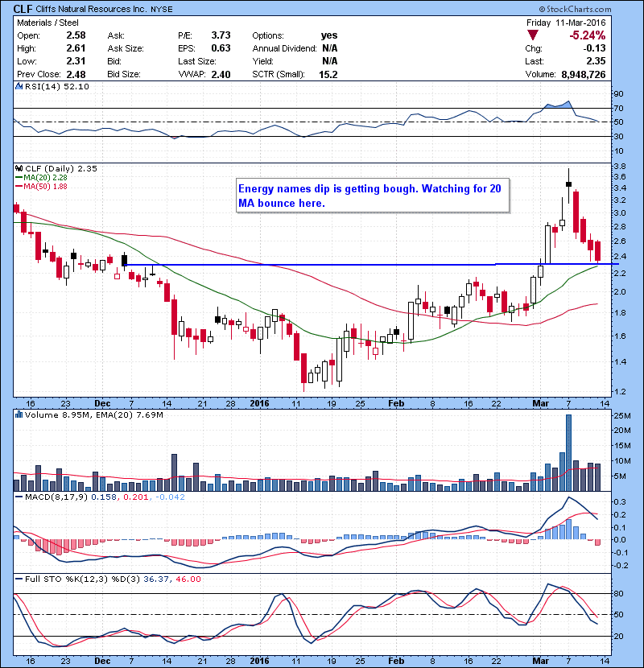Click the stochastic %K value 36.37

coord(156,579)
